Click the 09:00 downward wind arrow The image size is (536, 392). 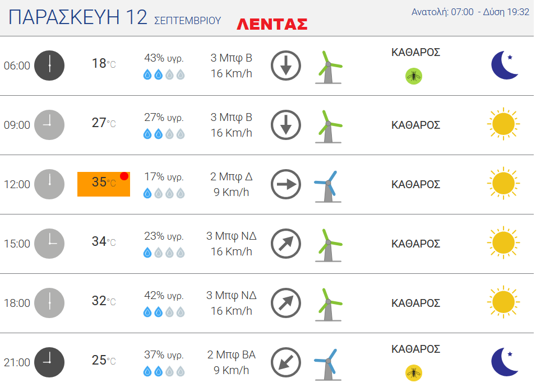coord(286,125)
